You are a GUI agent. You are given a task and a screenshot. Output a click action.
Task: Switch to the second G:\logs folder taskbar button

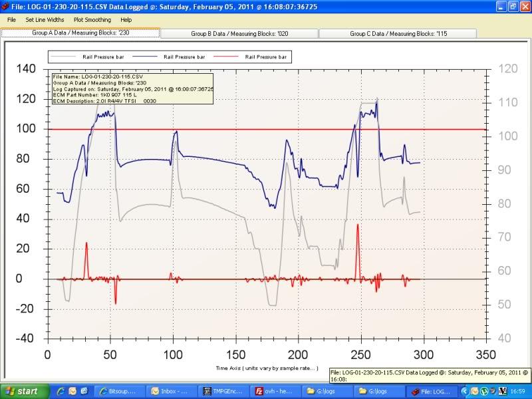[380, 392]
